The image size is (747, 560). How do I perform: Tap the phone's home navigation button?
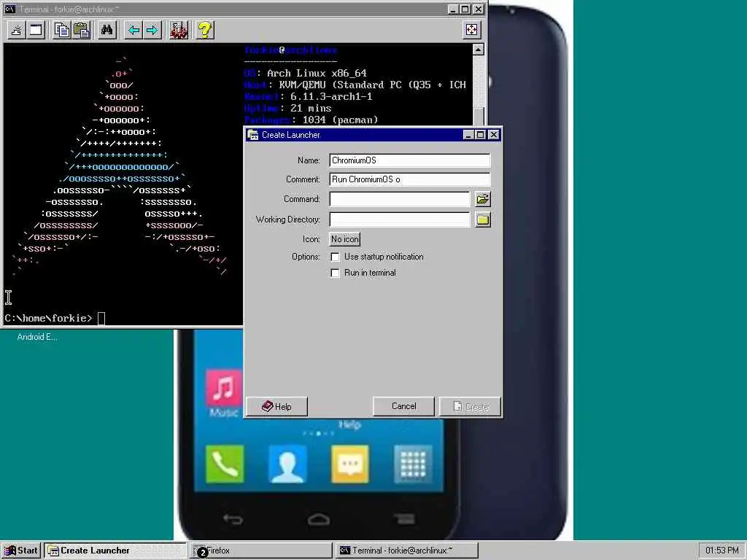point(318,519)
